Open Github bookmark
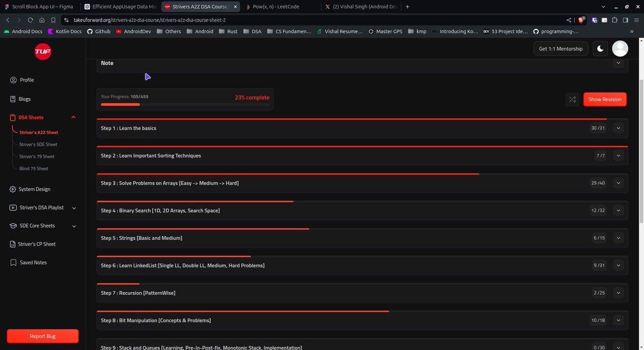Screen dimensions: 644x350 pos(99,32)
